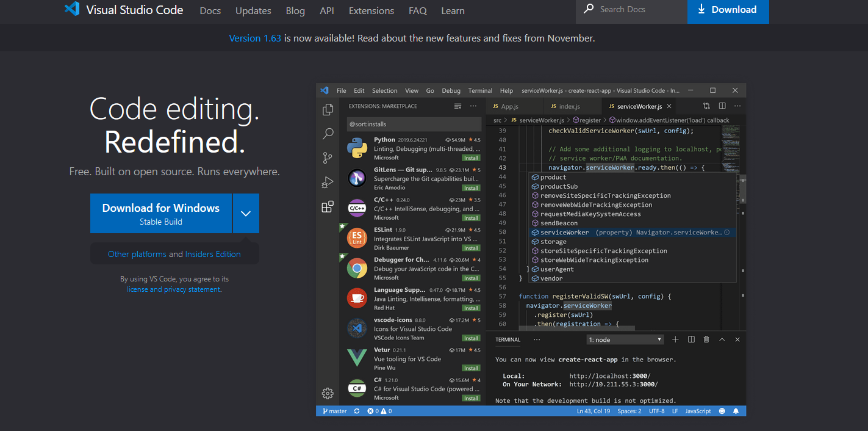The height and width of the screenshot is (431, 868).
Task: Click the split editor icon beside the tabs
Action: (722, 106)
